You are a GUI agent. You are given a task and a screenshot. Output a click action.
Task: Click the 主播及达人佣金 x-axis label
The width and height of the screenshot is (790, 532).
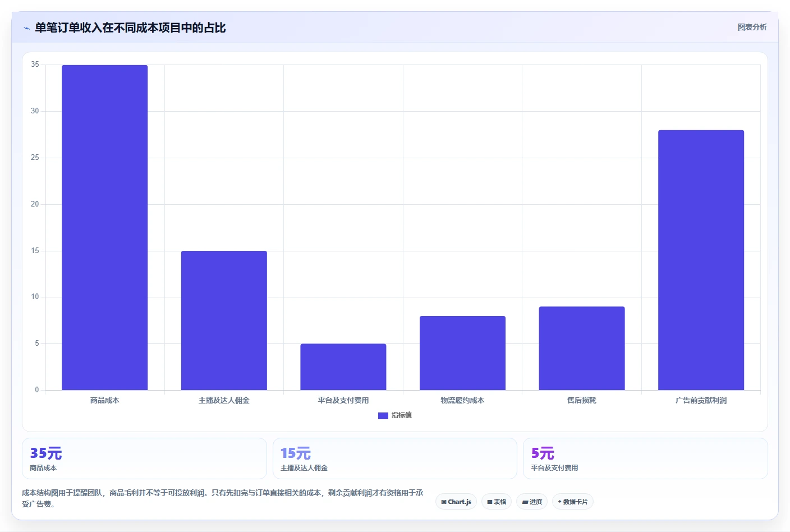click(x=224, y=400)
